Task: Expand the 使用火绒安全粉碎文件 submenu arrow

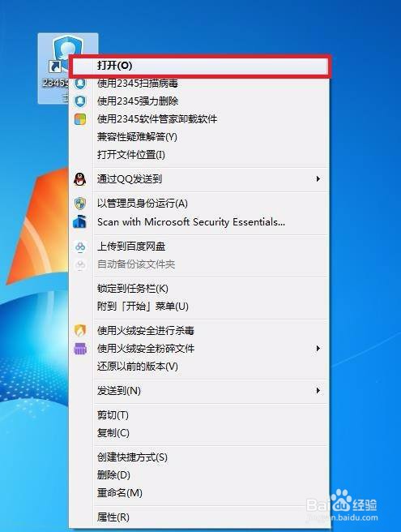Action: pos(318,349)
